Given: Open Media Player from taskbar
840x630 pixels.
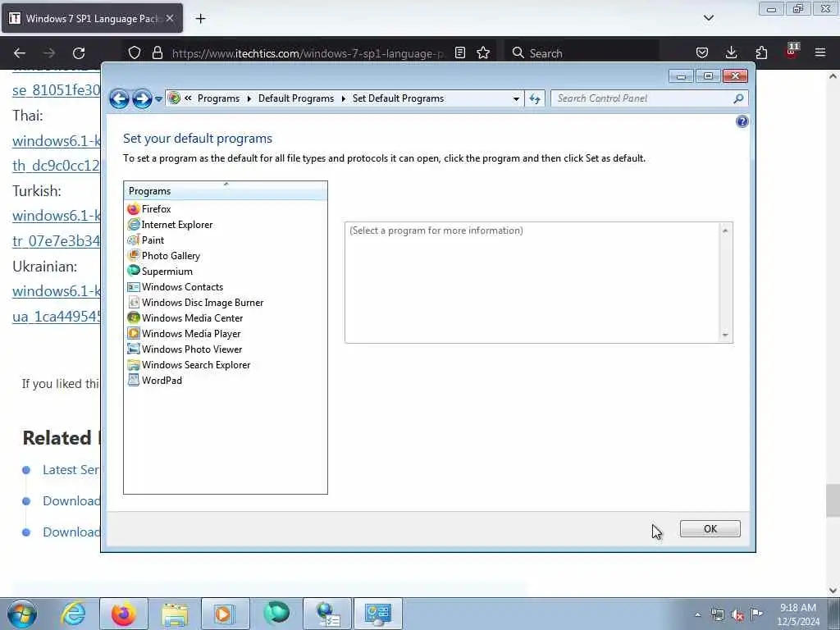Looking at the screenshot, I should point(226,614).
